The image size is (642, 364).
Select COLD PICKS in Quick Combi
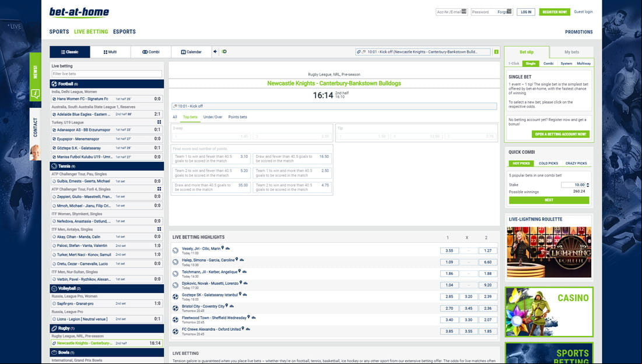(x=548, y=163)
